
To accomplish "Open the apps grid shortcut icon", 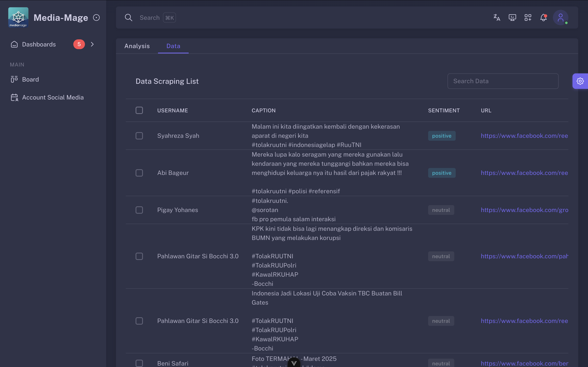I will click(528, 18).
